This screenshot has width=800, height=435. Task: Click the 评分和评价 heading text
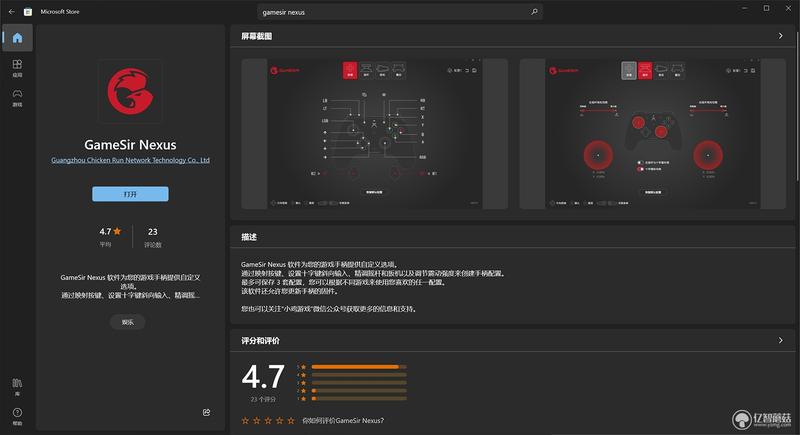pos(260,341)
